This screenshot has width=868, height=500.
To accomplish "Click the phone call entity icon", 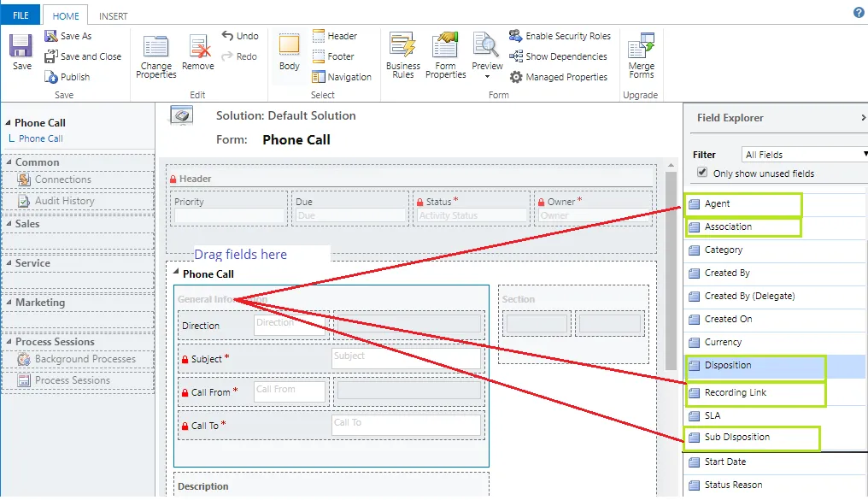I will [181, 115].
